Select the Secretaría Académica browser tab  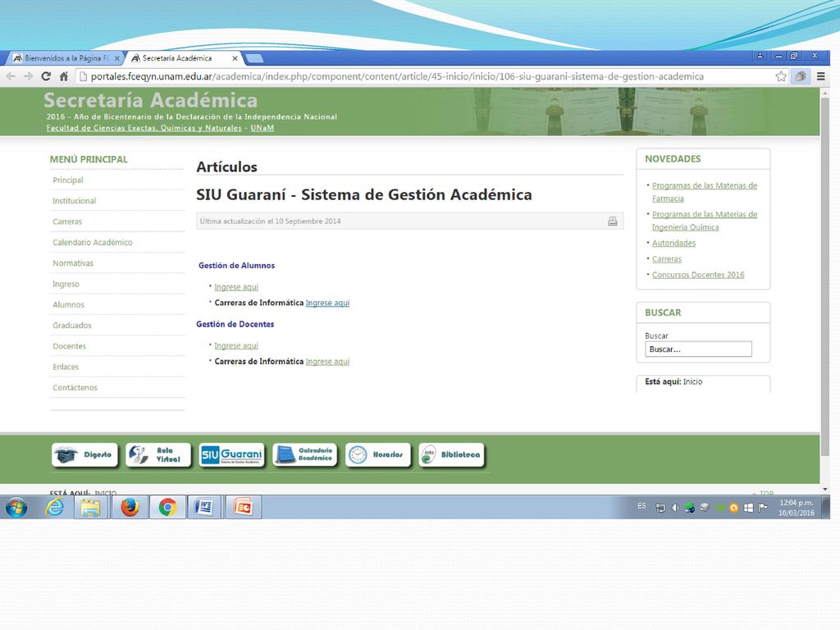click(177, 58)
